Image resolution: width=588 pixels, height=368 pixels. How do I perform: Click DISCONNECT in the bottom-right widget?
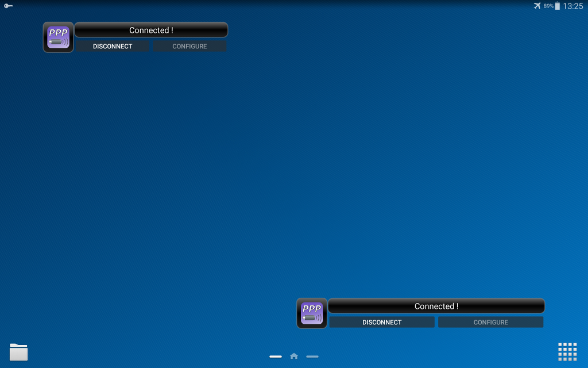[x=382, y=322]
